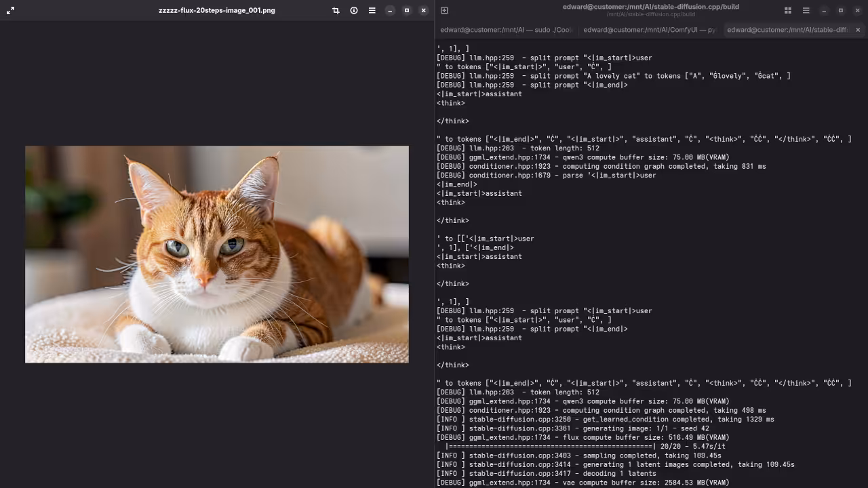Minimize the image viewer window
Viewport: 868px width, 488px height.
pos(390,10)
